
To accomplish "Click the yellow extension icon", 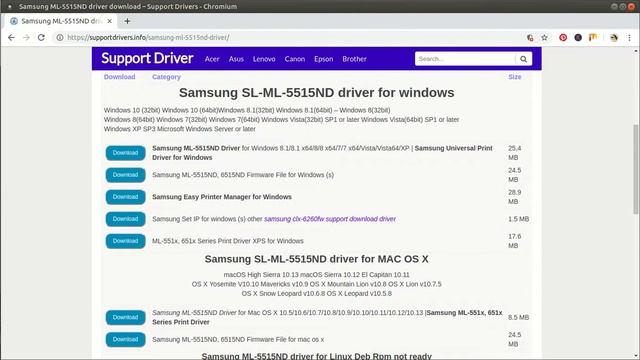I will [593, 38].
